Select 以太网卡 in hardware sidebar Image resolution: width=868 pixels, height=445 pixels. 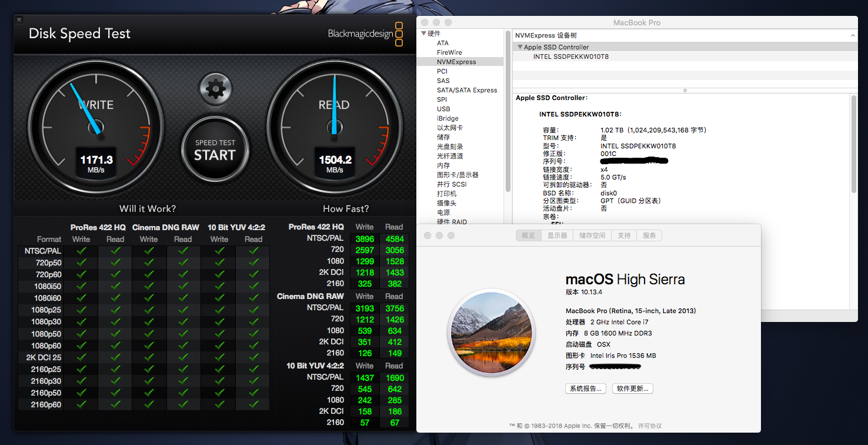[450, 128]
